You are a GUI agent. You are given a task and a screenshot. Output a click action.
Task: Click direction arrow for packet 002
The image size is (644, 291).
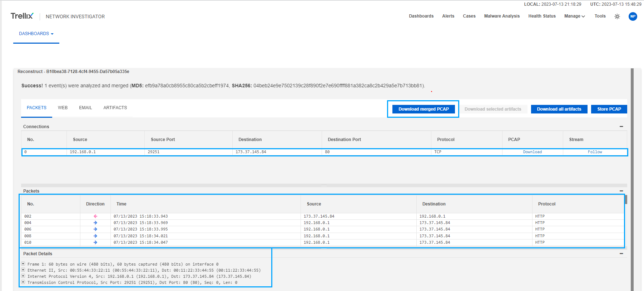pyautogui.click(x=95, y=216)
